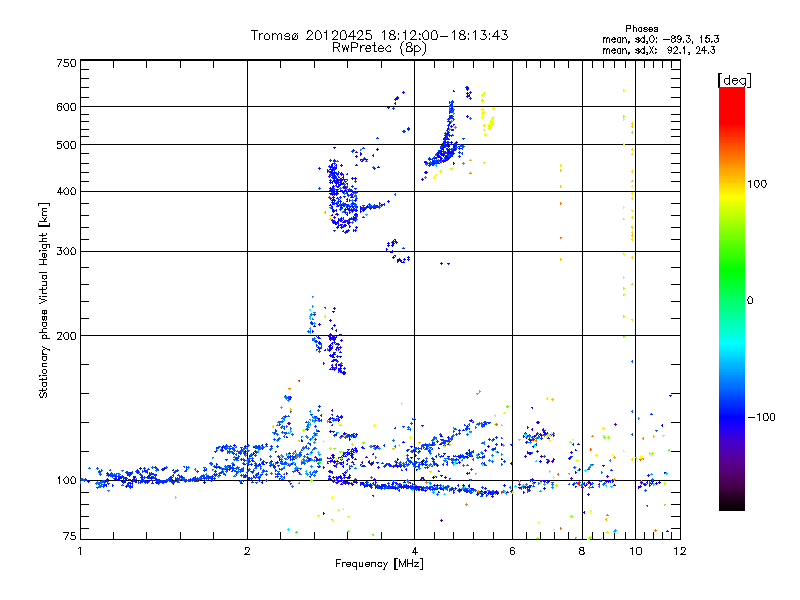Click the x-axis tick label '8'
The width and height of the screenshot is (800, 600).
[582, 551]
